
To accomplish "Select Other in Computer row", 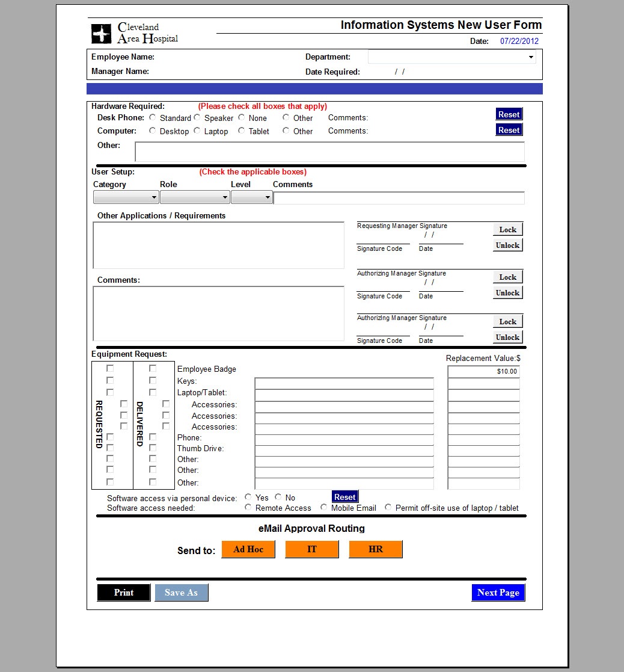I will 286,131.
